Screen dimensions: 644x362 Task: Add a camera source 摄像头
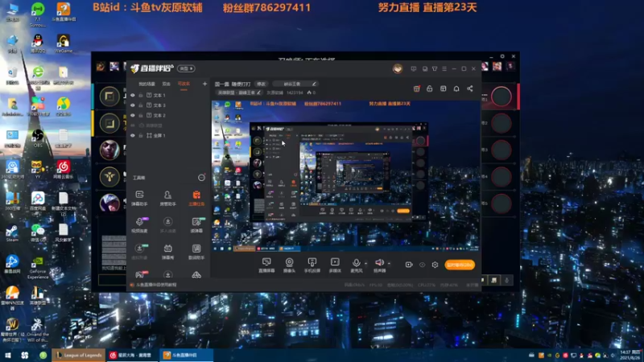(289, 265)
